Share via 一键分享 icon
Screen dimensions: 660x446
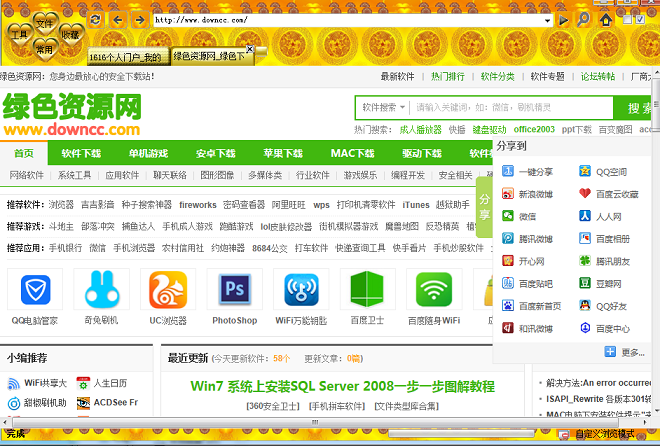(508, 171)
